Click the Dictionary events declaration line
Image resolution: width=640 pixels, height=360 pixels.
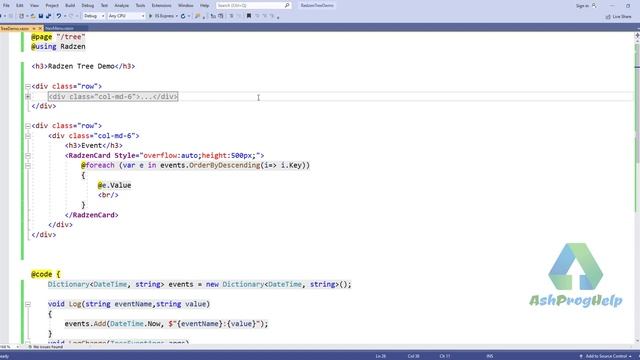pos(200,284)
